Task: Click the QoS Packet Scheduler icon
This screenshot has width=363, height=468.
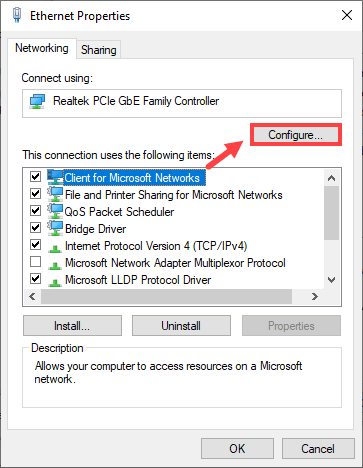Action: 55,211
